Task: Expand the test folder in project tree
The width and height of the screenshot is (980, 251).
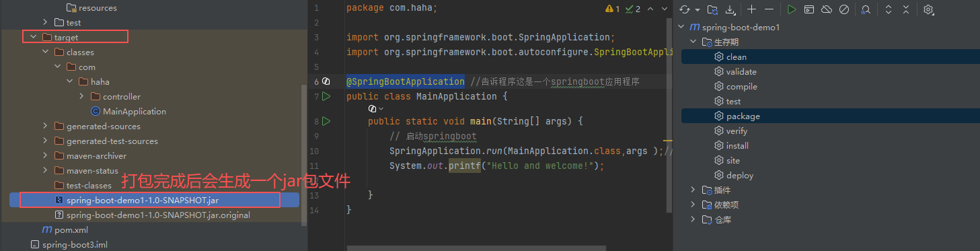Action: (45, 22)
